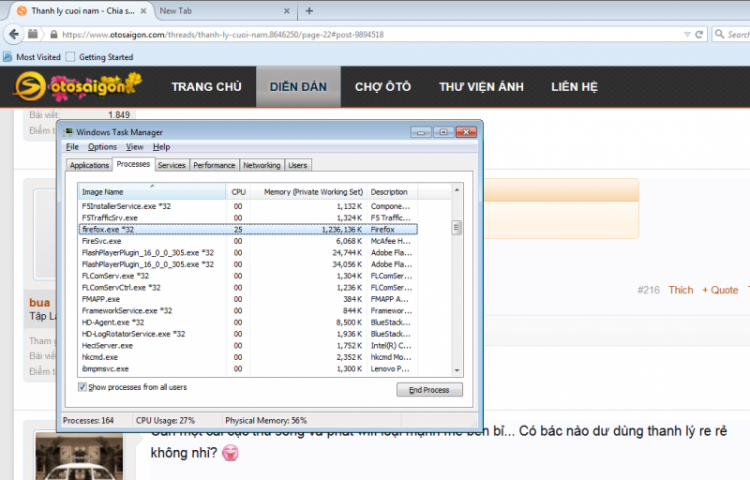750x480 pixels.
Task: Select FLComServCtrl.exe *32 process
Action: tap(248, 287)
